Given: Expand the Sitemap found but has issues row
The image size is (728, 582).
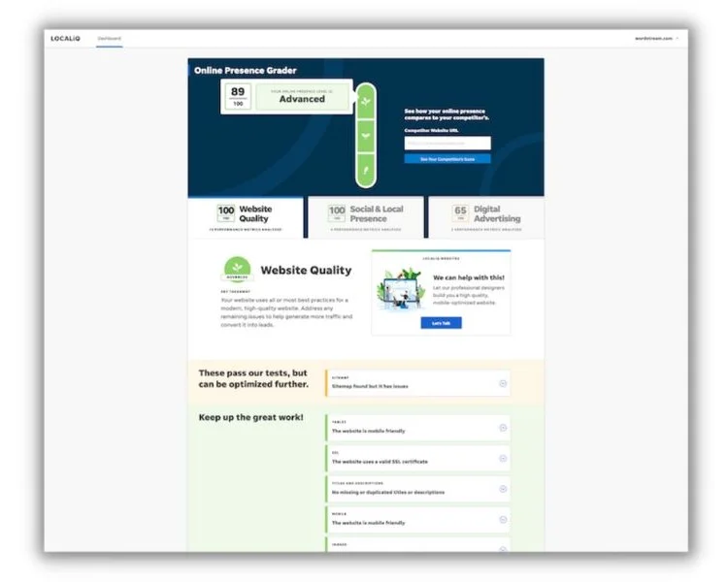Looking at the screenshot, I should (503, 383).
